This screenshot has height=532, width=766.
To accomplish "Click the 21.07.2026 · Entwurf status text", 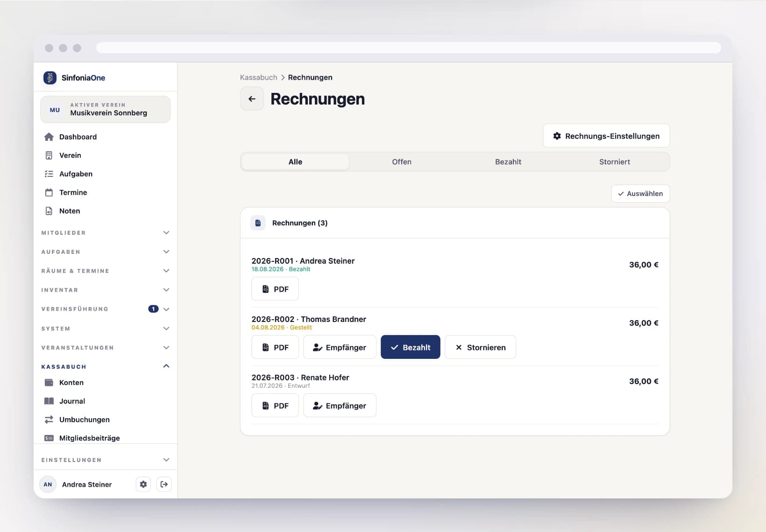I will (281, 386).
